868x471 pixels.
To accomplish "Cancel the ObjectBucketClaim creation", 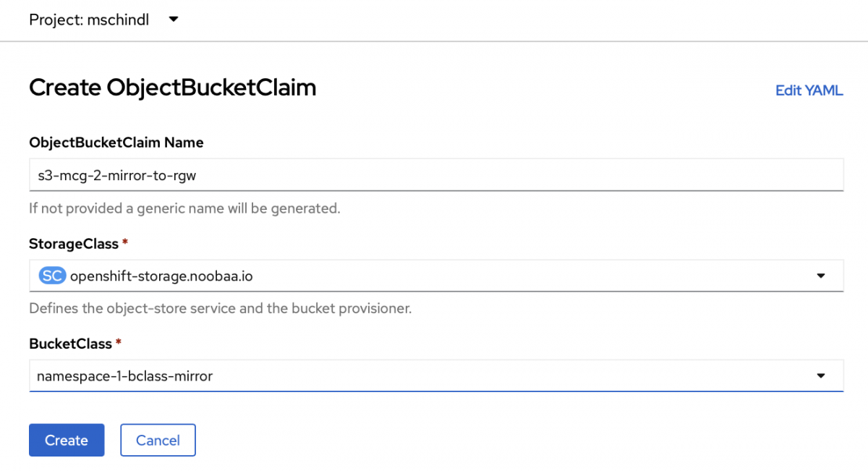I will coord(158,440).
